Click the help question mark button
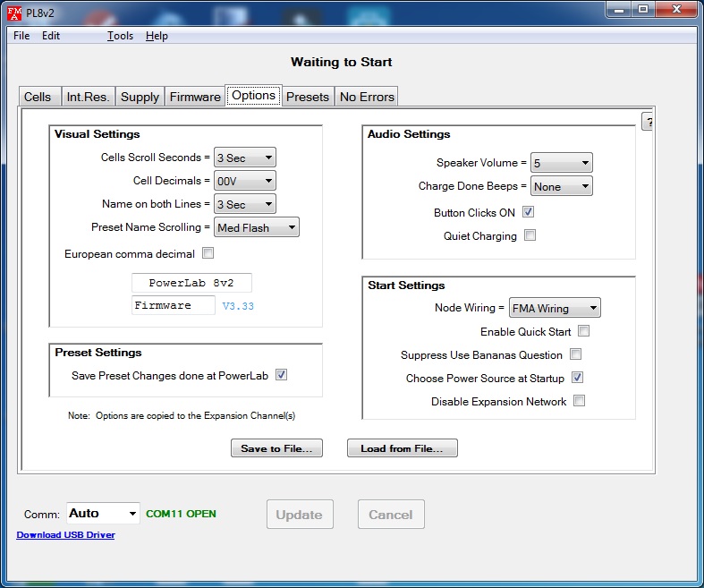Viewport: 704px width, 588px height. click(x=649, y=122)
